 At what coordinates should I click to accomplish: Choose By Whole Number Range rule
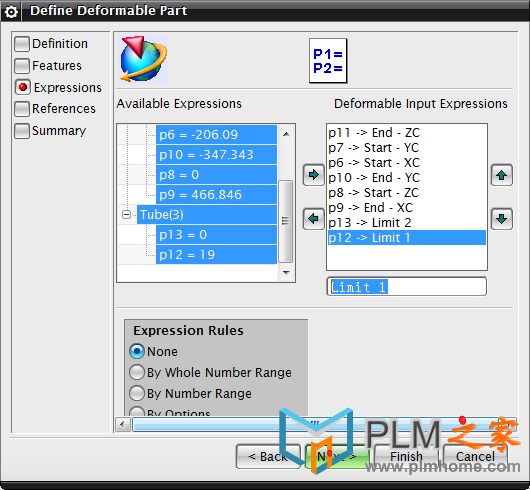click(210, 373)
